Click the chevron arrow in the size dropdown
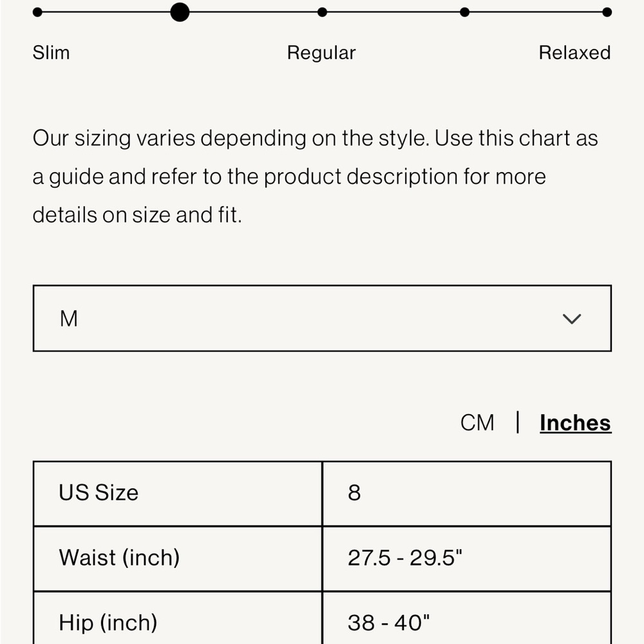The width and height of the screenshot is (644, 644). tap(571, 319)
